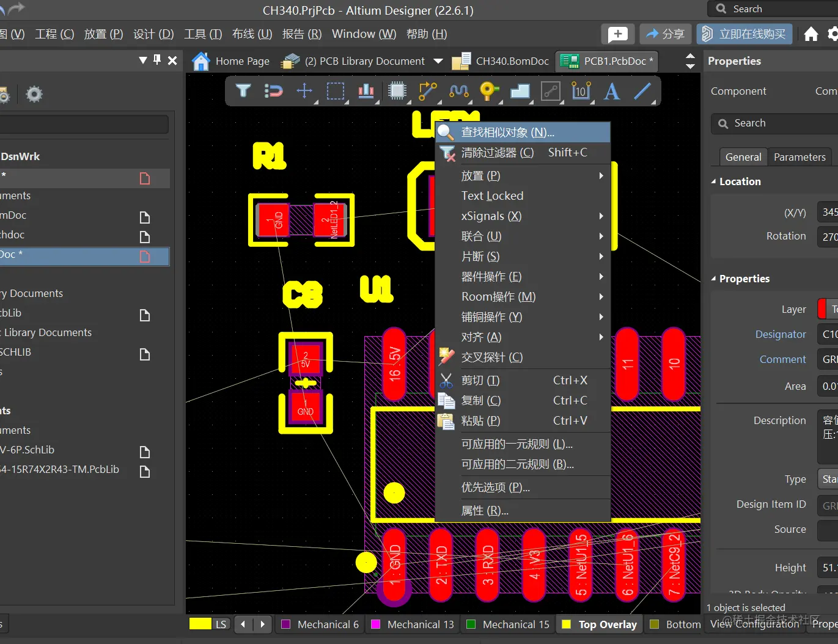Open the document tabs list arrows

(x=690, y=61)
